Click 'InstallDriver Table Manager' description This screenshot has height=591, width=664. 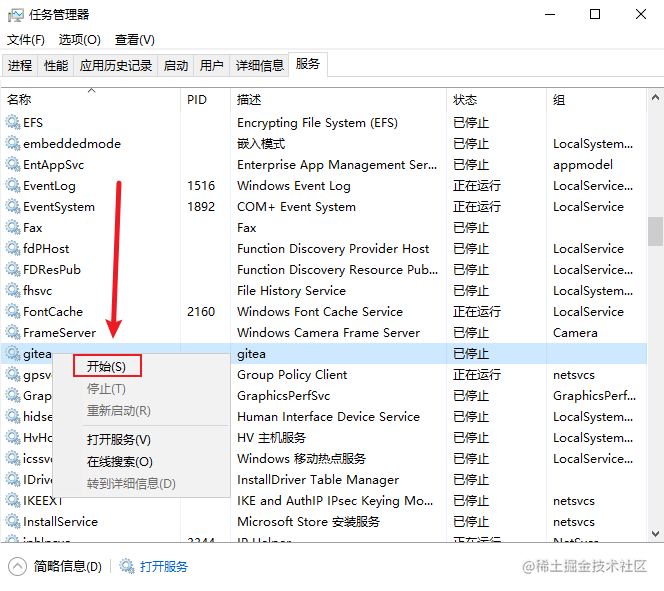point(318,480)
